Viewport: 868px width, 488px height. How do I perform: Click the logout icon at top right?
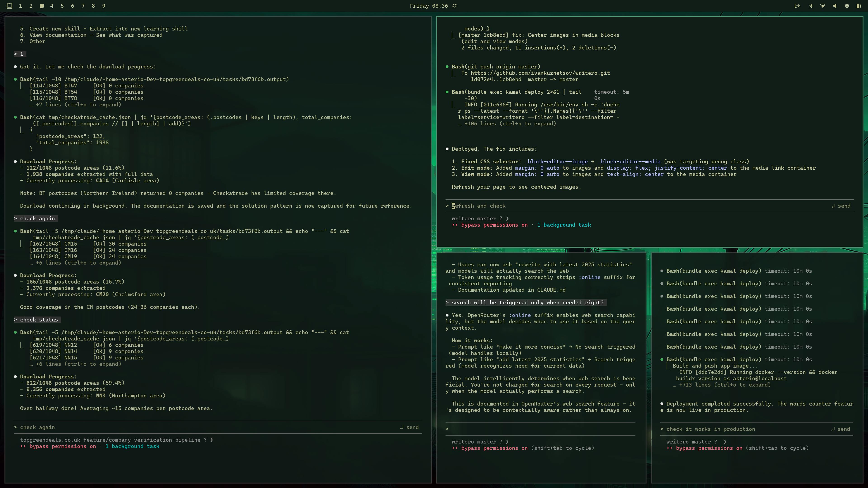[x=797, y=6]
